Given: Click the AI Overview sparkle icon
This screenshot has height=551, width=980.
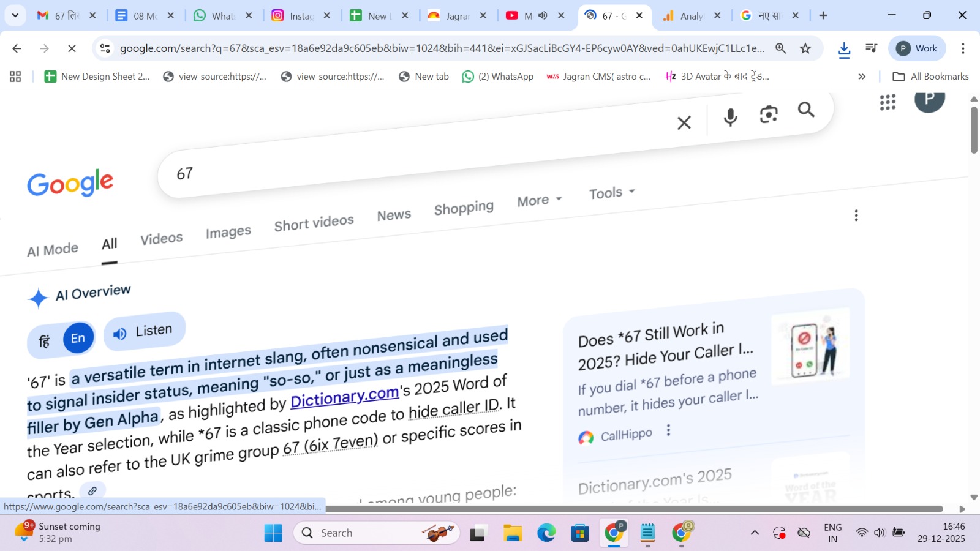Looking at the screenshot, I should 37,297.
